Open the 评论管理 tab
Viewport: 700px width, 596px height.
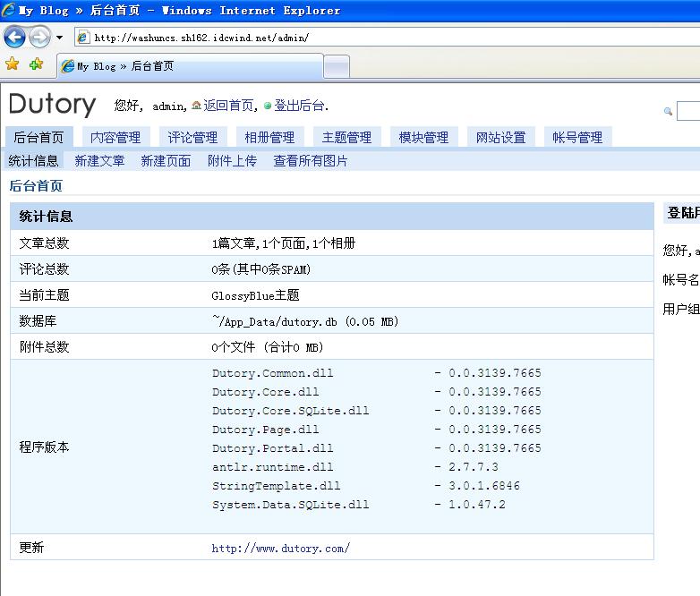[x=192, y=137]
